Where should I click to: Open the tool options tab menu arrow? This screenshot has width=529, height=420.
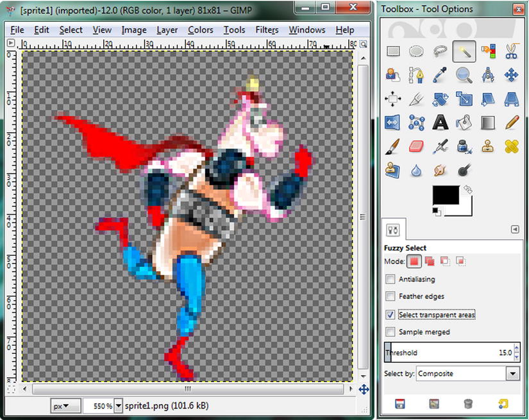[x=515, y=230]
